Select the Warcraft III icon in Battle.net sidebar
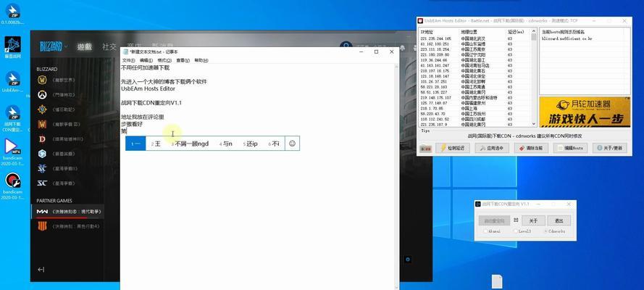This screenshot has width=644, height=290. [42, 124]
